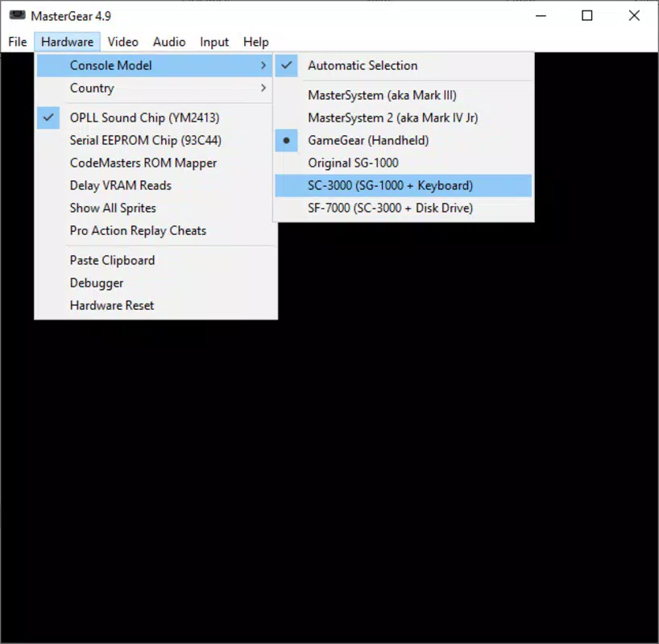Select MasterSystem 2 (aka Mark IV Jr)

(x=404, y=118)
